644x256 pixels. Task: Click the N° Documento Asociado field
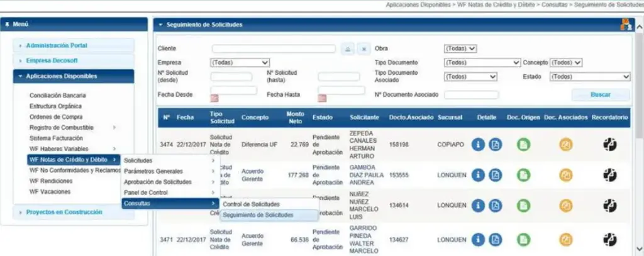click(x=472, y=95)
